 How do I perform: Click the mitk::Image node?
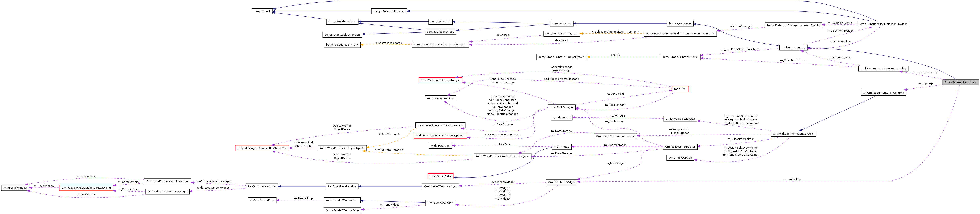click(x=561, y=147)
